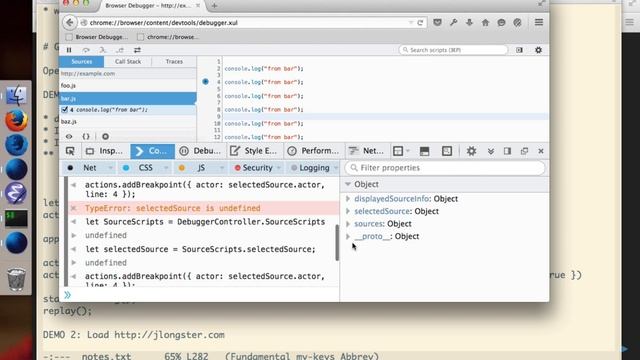
Task: Open Security filter dropdown arrow
Action: [279, 168]
